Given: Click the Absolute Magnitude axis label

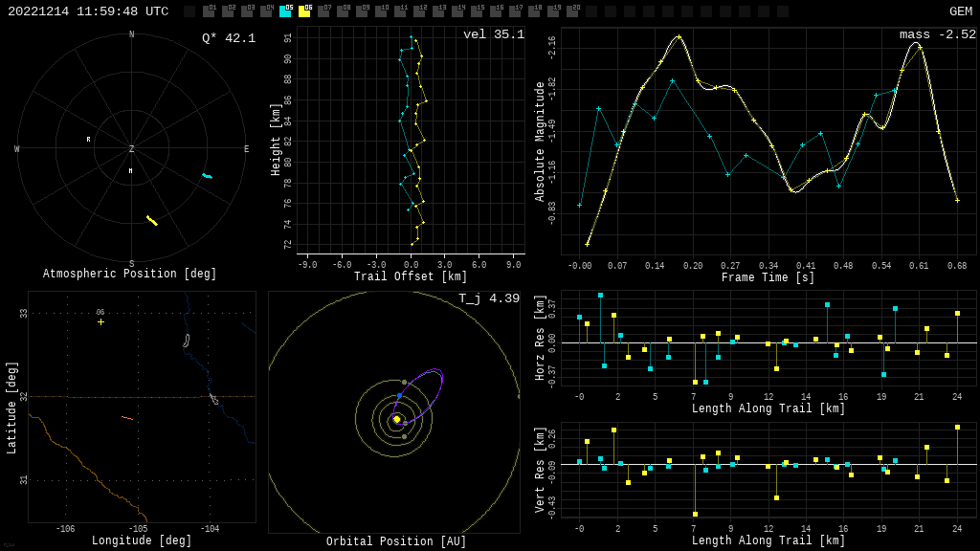Looking at the screenshot, I should (540, 142).
